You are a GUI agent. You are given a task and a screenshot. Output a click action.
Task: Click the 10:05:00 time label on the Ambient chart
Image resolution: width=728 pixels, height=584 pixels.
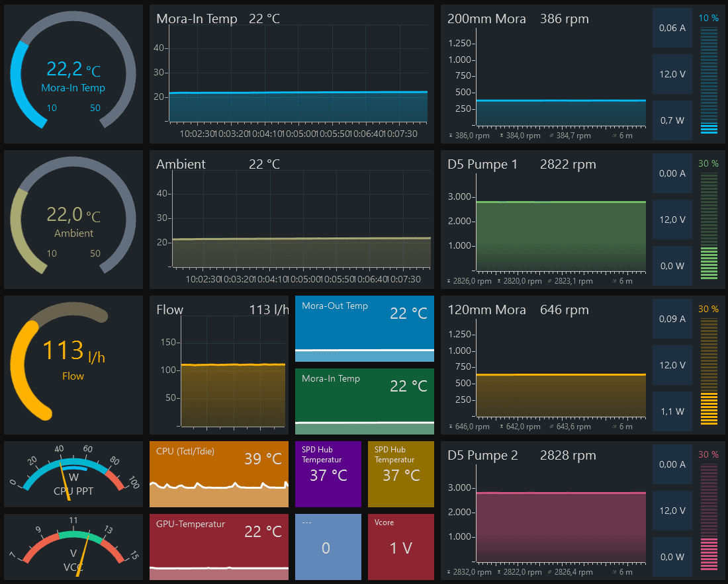304,280
